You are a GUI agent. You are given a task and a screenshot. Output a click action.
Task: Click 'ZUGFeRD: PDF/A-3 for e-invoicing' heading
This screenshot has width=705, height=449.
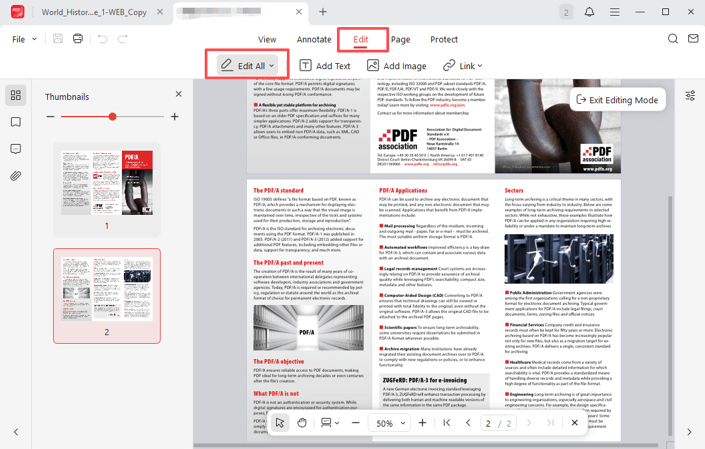coord(425,380)
